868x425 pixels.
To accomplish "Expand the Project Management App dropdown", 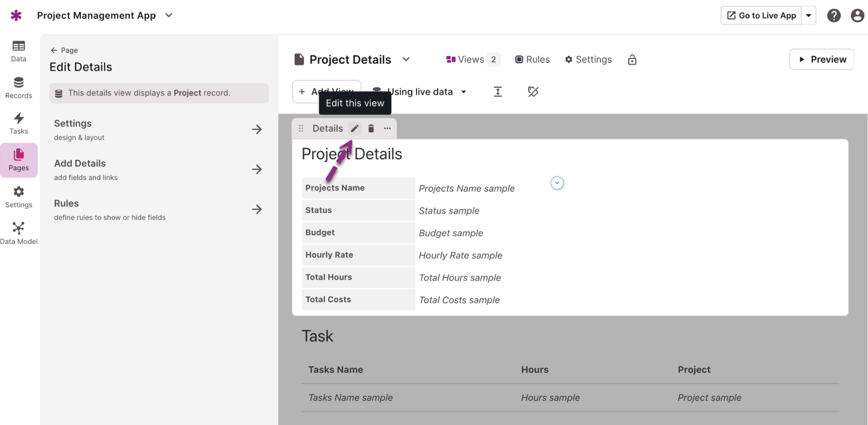I will [x=169, y=16].
